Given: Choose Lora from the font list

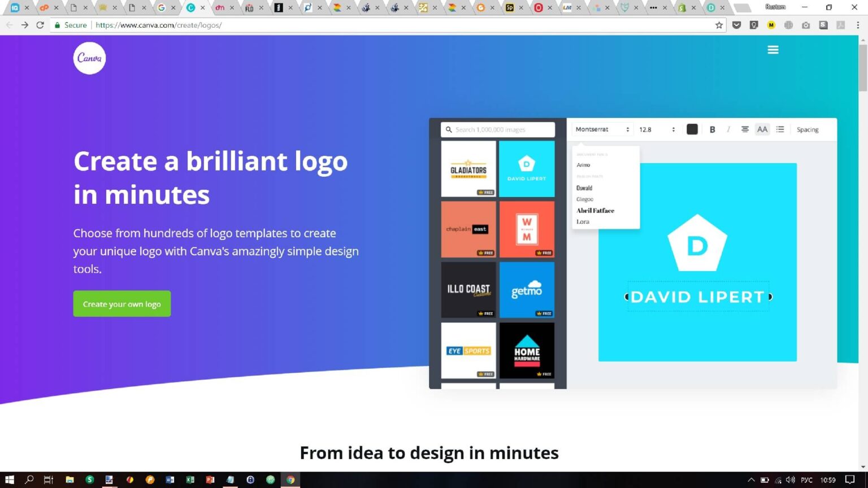Looking at the screenshot, I should 583,221.
